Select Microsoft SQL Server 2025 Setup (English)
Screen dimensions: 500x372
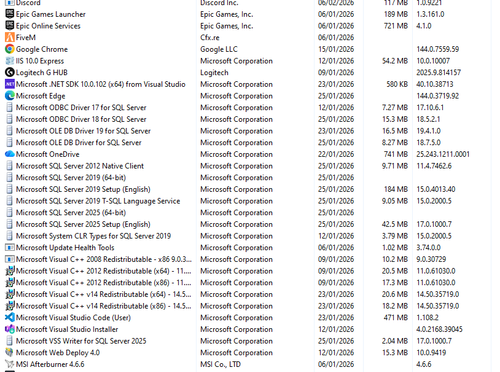pos(83,224)
